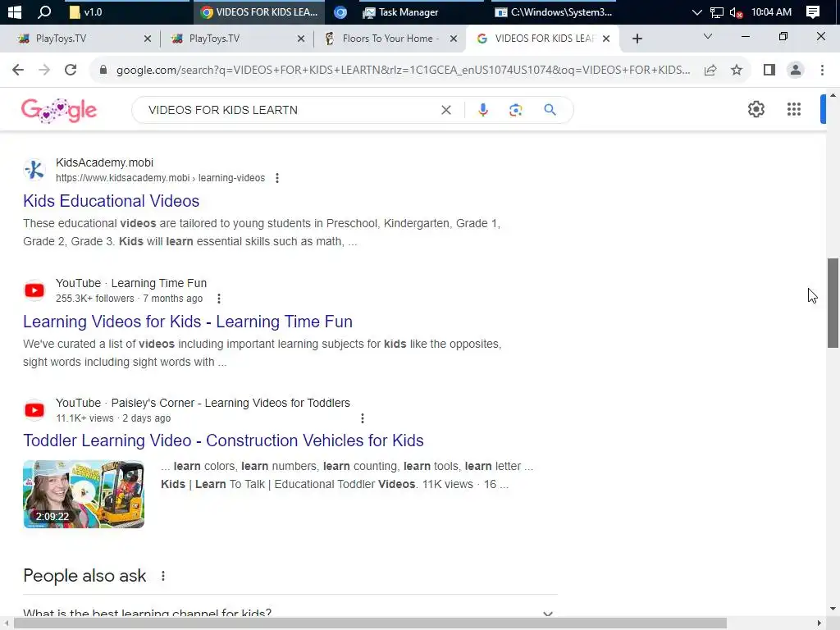
Task: Unmute via the volume tray icon
Action: (736, 12)
